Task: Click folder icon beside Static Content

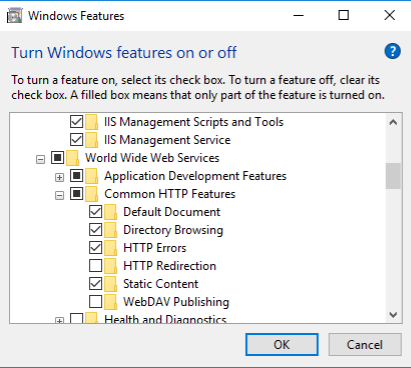Action: click(110, 284)
